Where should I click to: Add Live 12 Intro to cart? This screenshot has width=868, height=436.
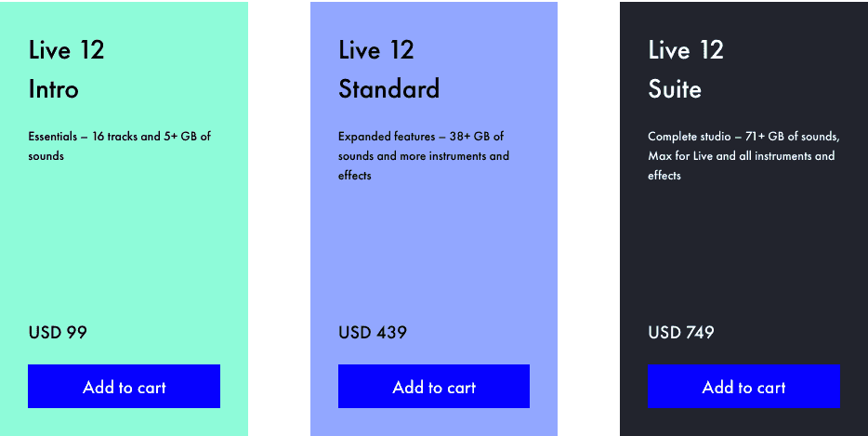tap(124, 387)
